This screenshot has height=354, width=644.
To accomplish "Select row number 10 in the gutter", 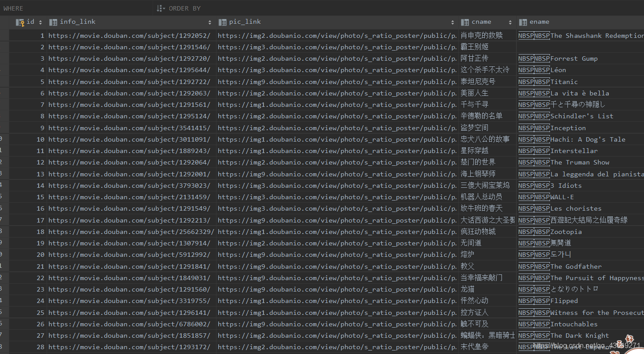I will coord(40,139).
